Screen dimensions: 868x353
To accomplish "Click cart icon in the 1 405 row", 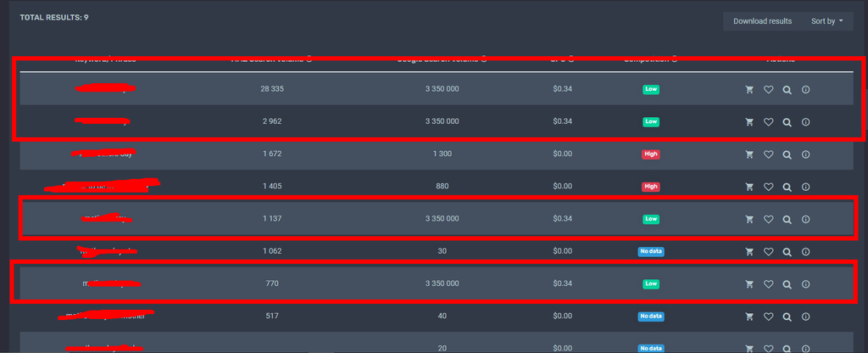I will point(749,187).
